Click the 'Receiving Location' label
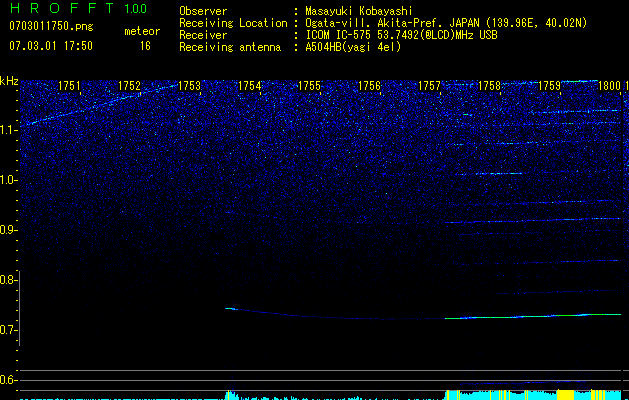The image size is (629, 400). tap(233, 23)
